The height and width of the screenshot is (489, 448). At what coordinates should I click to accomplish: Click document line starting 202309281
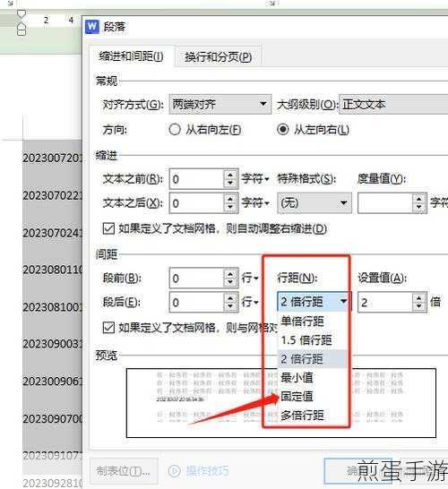pos(52,483)
